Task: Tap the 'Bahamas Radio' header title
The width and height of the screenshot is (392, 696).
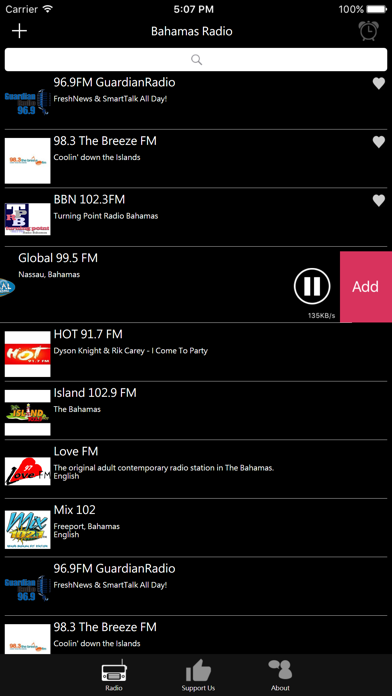Action: pos(192,31)
